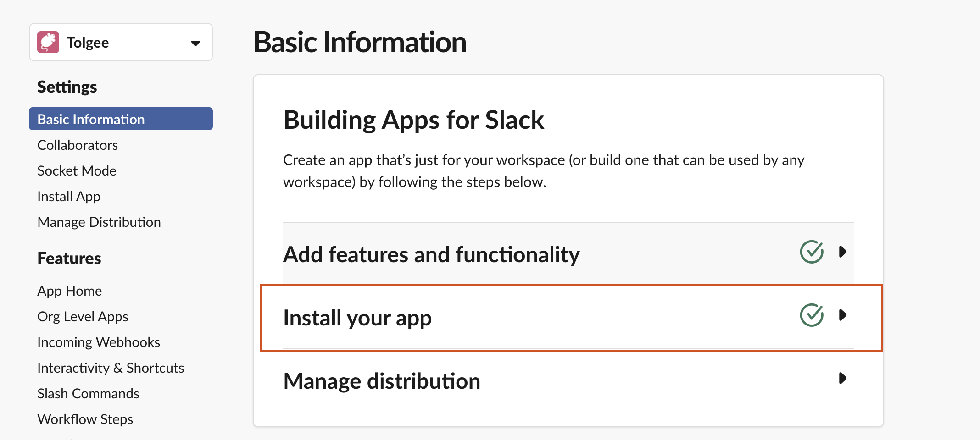Select Basic Information in Settings sidebar

(x=91, y=119)
